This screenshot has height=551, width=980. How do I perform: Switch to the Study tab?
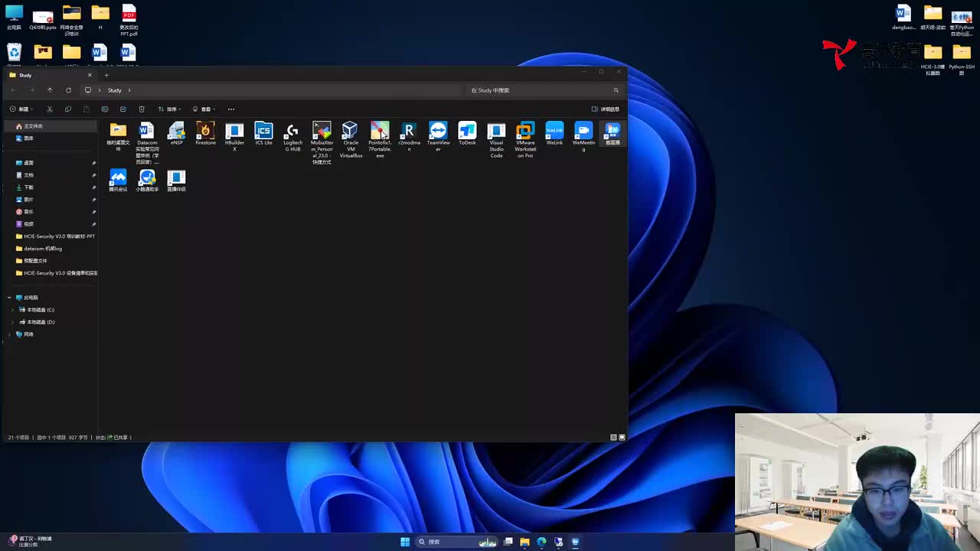coord(50,75)
